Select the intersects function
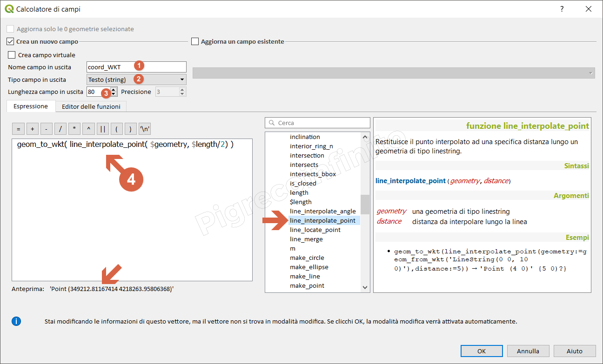Viewport: 603px width, 364px height. pos(304,165)
